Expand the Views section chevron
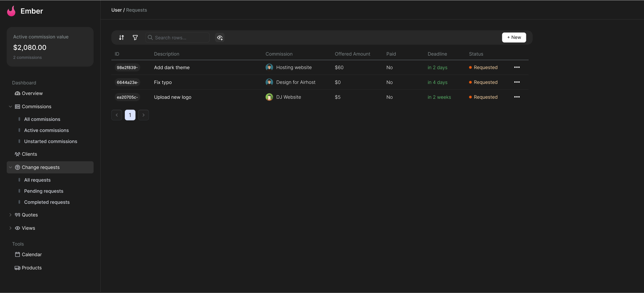 tap(10, 228)
